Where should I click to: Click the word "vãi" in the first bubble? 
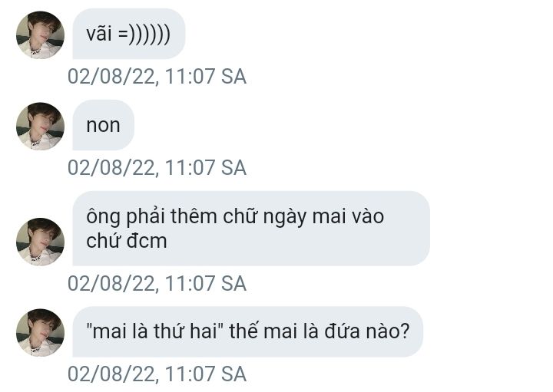pos(99,33)
